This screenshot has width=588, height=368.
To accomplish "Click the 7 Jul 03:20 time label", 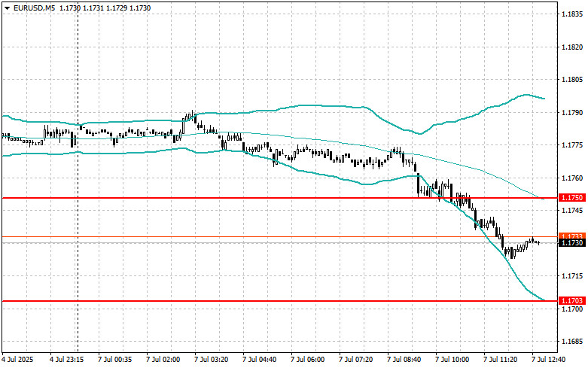I will (212, 360).
